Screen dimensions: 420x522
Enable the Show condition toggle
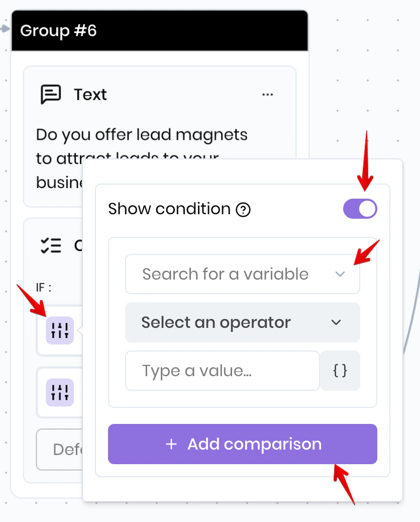coord(360,209)
